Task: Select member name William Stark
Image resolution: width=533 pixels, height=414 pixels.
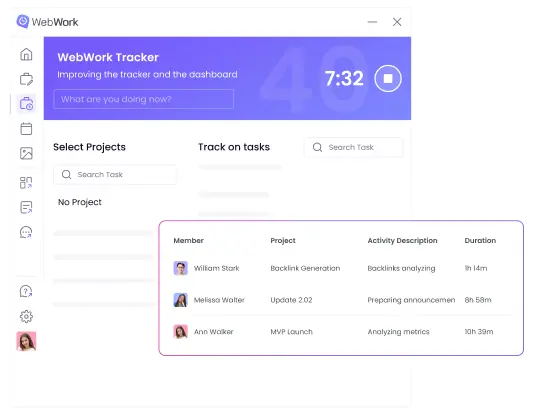Action: point(217,268)
